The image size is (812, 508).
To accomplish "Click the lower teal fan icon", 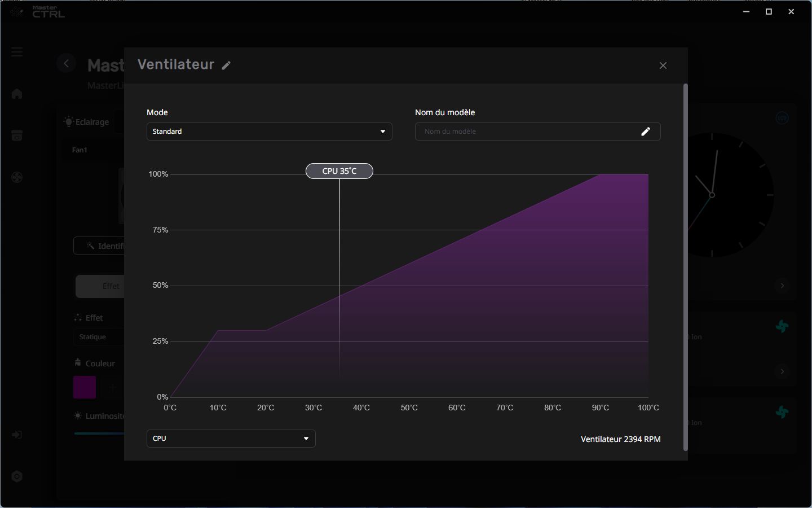I will tap(782, 412).
